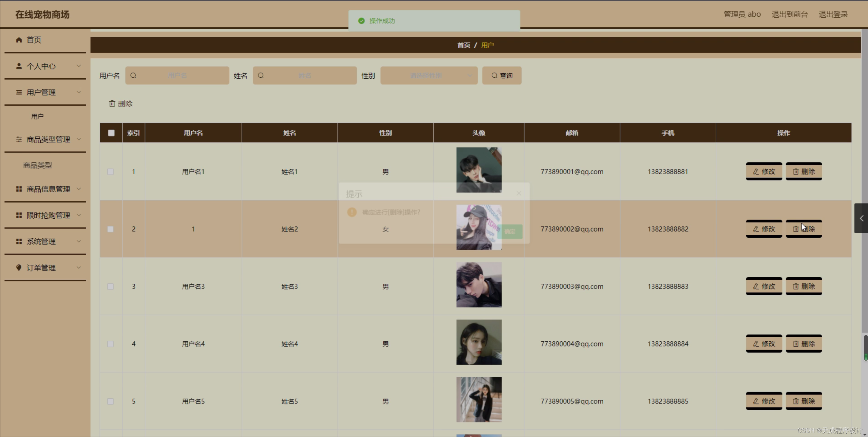The width and height of the screenshot is (868, 437).
Task: Expand the 商品类型管理 menu chevron
Action: click(79, 139)
